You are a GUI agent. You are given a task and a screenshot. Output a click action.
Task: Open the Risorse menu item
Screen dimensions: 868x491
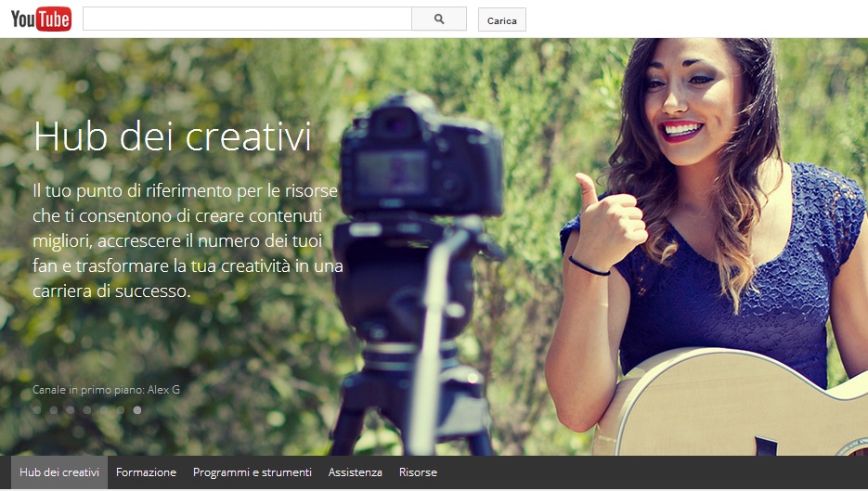click(x=418, y=472)
